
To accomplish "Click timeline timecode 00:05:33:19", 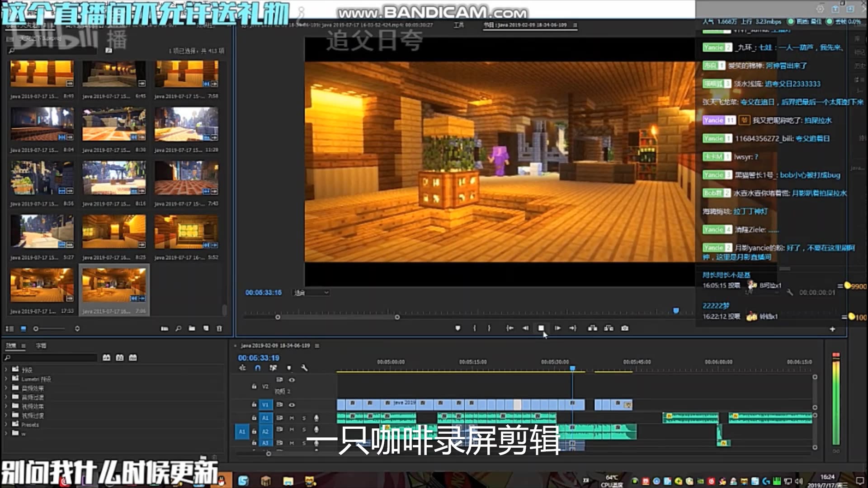I will (x=259, y=358).
